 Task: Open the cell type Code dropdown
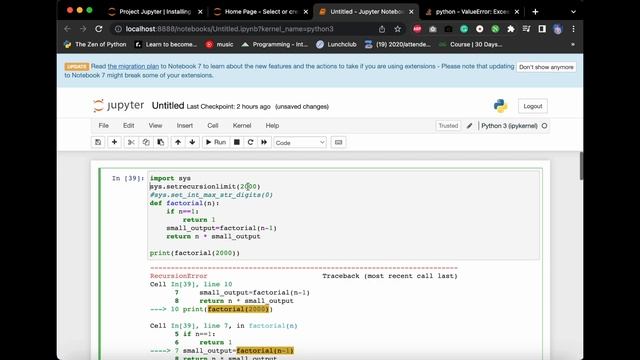point(300,142)
